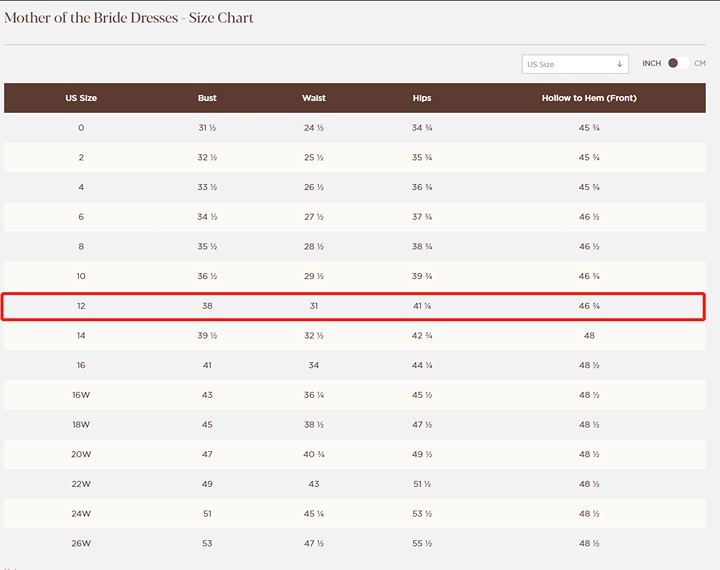Click bust value 32 ½ for size 2
The height and width of the screenshot is (570, 720).
[207, 158]
